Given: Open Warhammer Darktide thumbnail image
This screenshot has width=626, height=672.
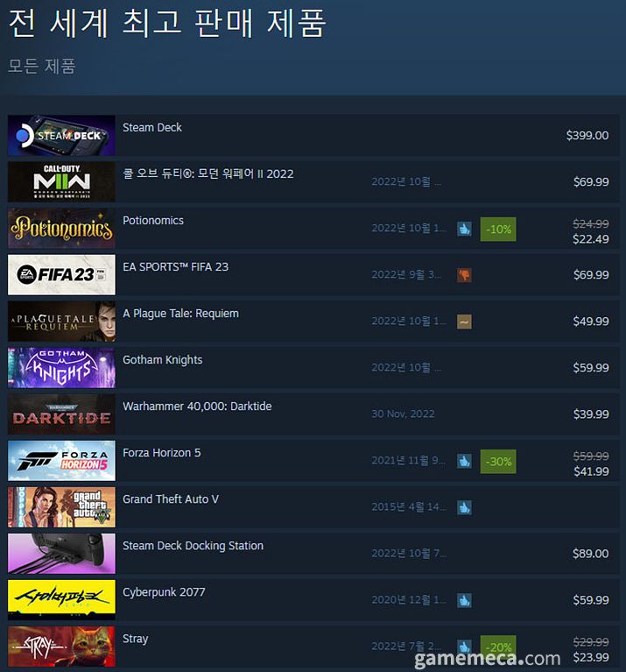Looking at the screenshot, I should [61, 414].
